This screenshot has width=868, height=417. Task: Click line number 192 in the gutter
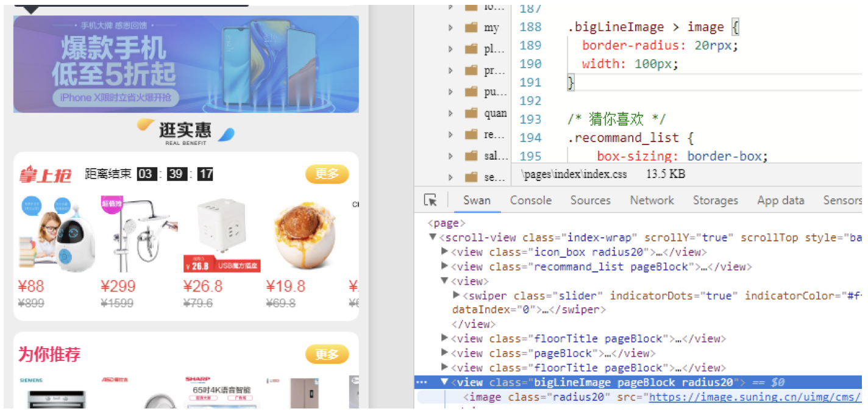click(530, 101)
